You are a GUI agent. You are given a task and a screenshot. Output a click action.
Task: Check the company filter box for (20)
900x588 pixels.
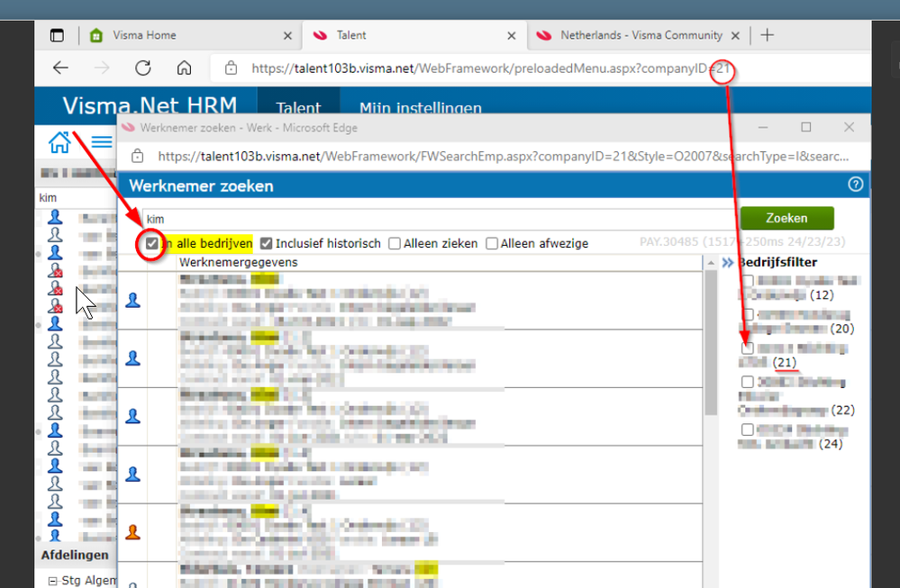coord(748,314)
